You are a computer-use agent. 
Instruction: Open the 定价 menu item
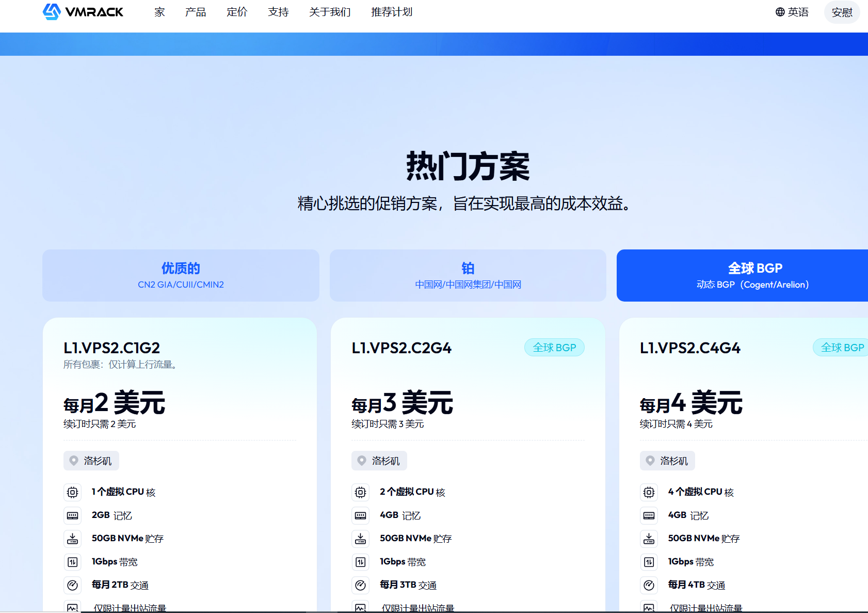[237, 12]
